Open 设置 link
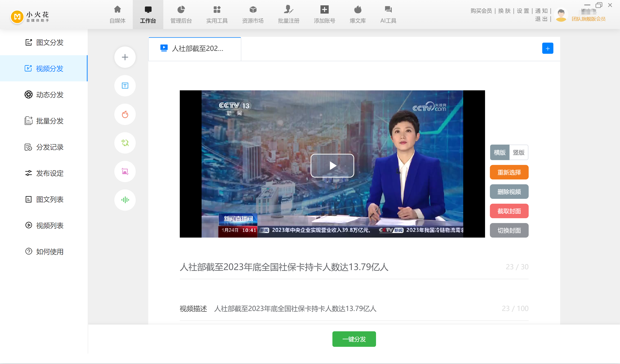Image resolution: width=620 pixels, height=364 pixels. [x=523, y=11]
